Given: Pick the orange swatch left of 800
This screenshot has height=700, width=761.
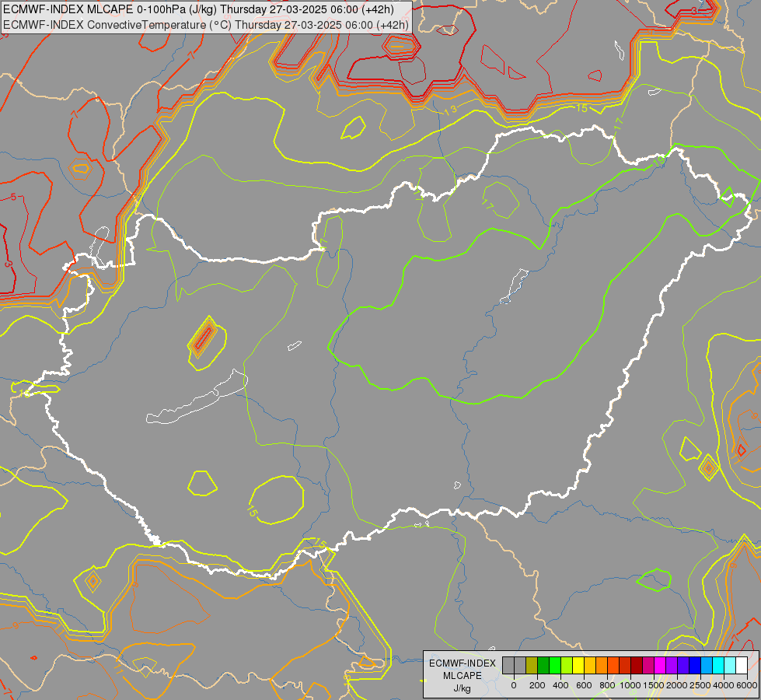Looking at the screenshot, I should pos(602,665).
